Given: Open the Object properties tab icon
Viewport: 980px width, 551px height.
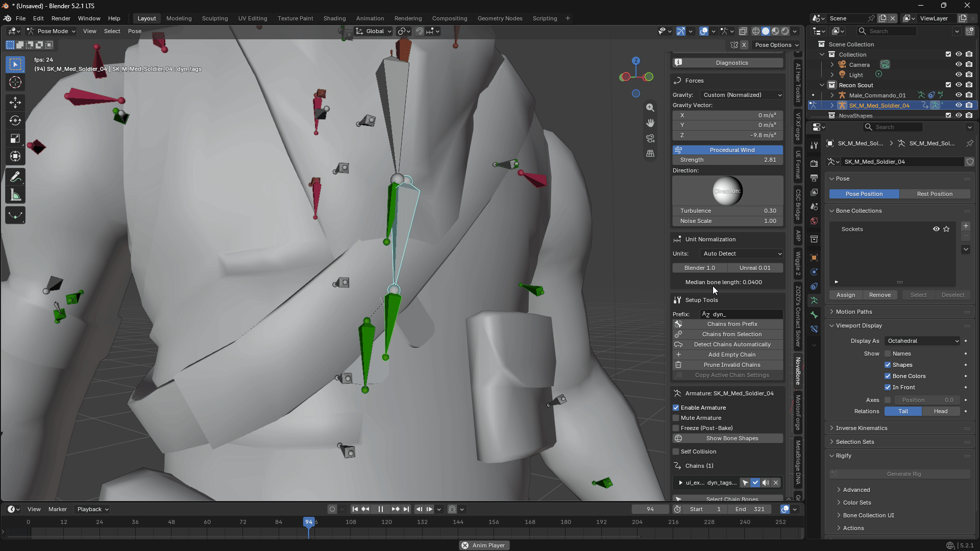Looking at the screenshot, I should tap(814, 258).
